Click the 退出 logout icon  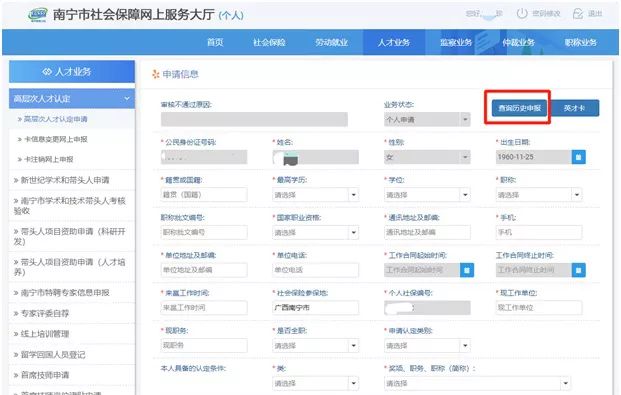[x=578, y=14]
